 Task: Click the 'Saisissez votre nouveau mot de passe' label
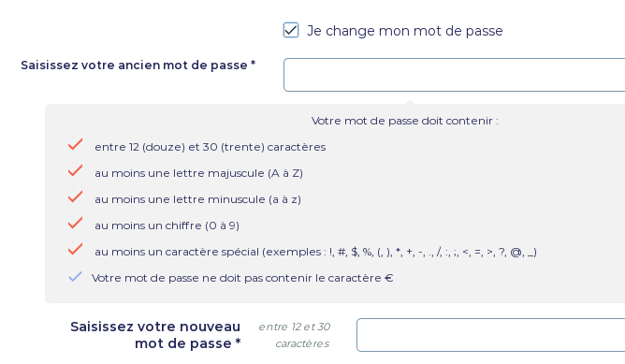tap(156, 335)
